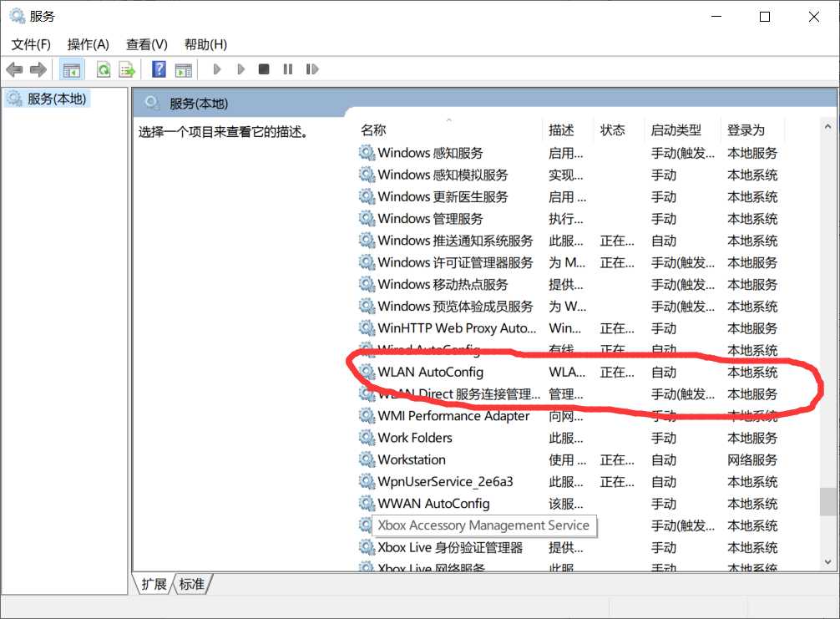The image size is (840, 619).
Task: Click the Refresh icon in the toolbar
Action: tap(103, 69)
